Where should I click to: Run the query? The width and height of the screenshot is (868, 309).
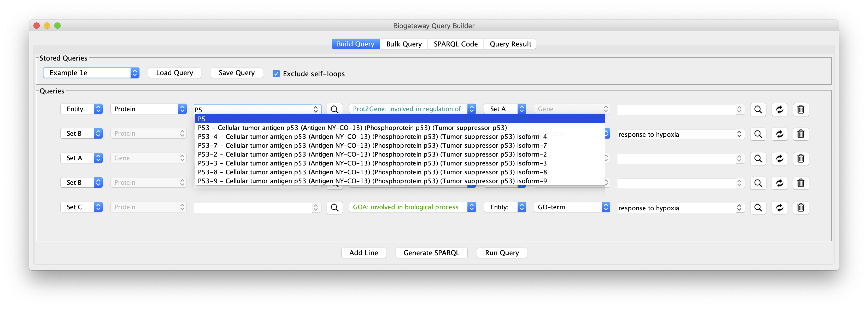[x=502, y=253]
